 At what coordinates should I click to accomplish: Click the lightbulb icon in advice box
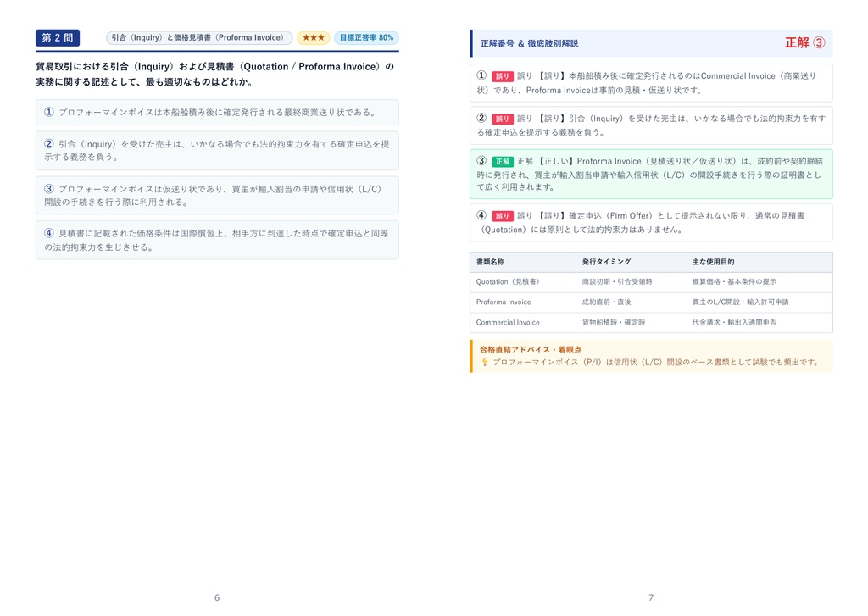click(x=484, y=363)
